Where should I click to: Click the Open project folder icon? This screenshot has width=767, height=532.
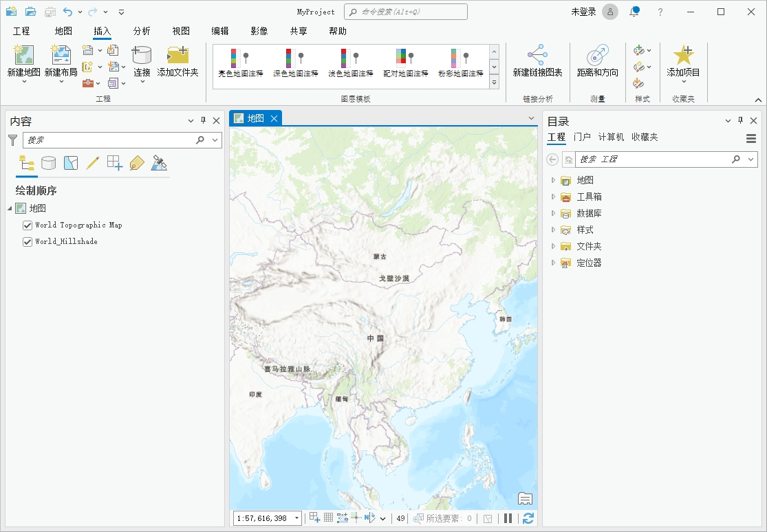coord(30,12)
